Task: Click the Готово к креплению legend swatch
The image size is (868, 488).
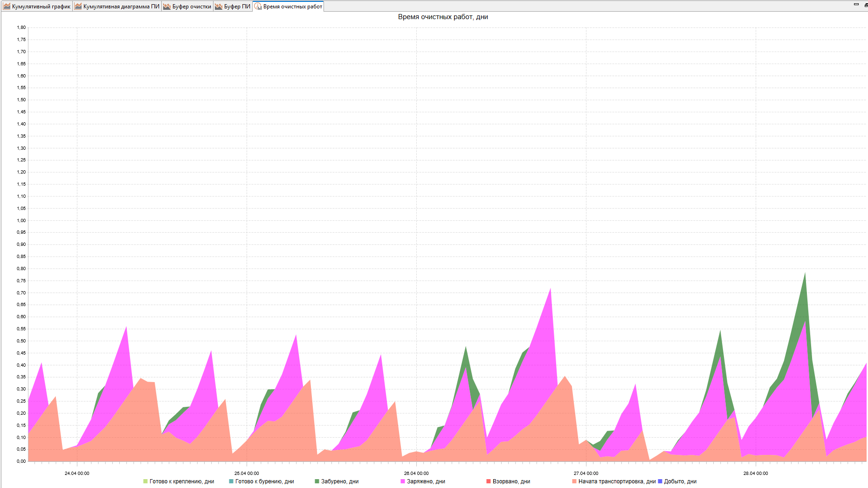Action: point(145,481)
